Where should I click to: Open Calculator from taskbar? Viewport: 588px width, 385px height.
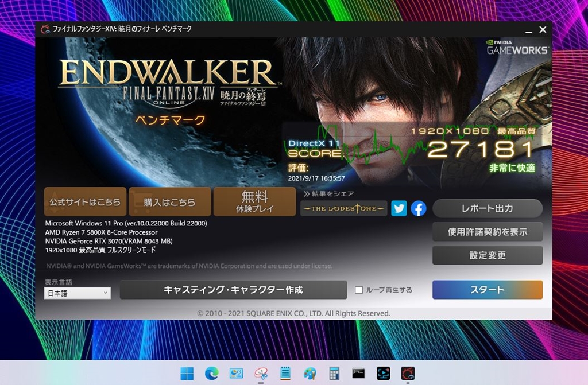coord(334,374)
